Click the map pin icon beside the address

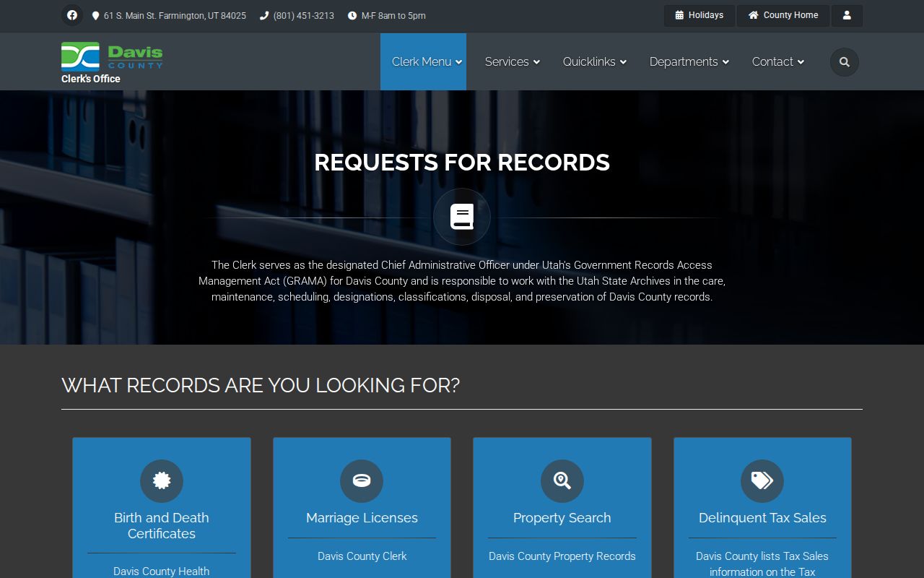(95, 16)
